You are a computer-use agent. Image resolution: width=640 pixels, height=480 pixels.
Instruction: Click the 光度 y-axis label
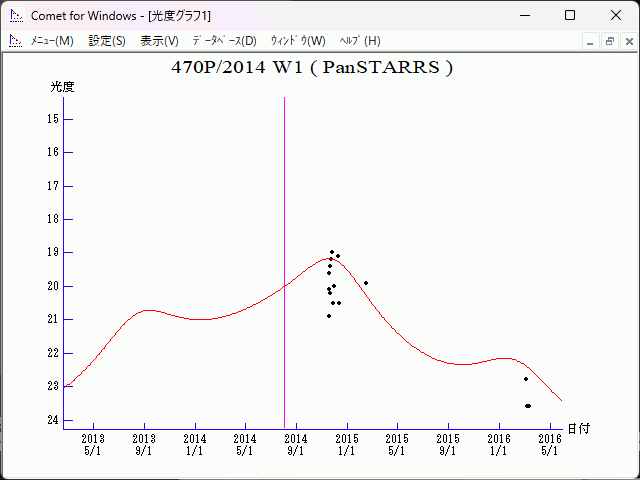tap(63, 87)
